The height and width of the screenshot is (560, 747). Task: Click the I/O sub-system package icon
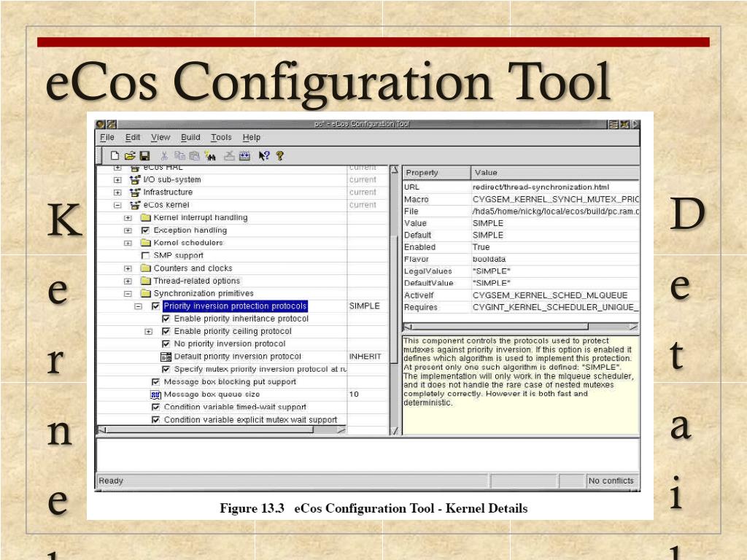(135, 179)
